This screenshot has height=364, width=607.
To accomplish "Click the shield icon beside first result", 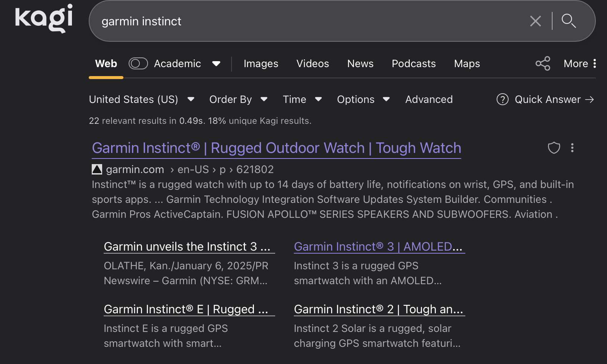I will (x=554, y=148).
